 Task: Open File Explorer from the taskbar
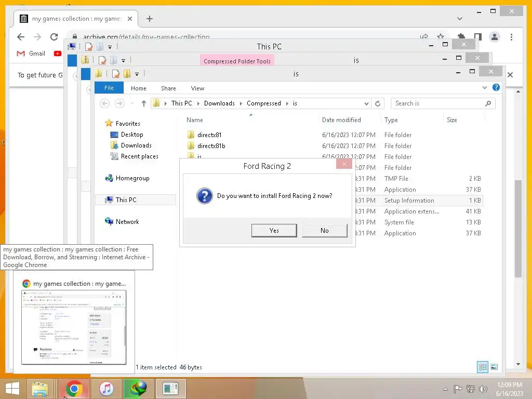pos(40,389)
